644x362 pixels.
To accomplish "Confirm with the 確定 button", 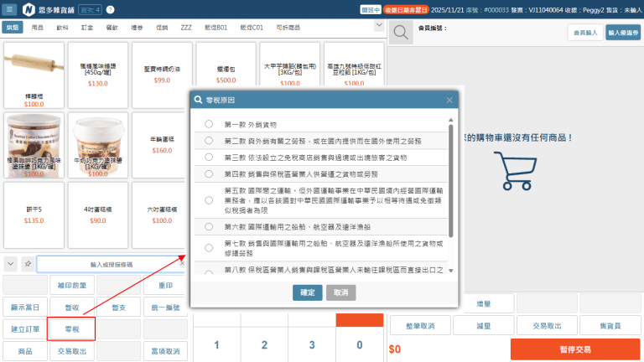I will coord(307,292).
